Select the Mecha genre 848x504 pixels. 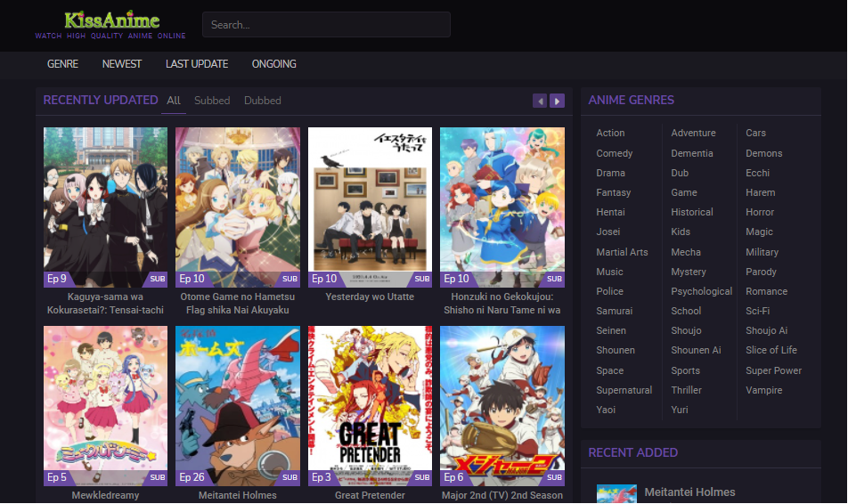[686, 252]
